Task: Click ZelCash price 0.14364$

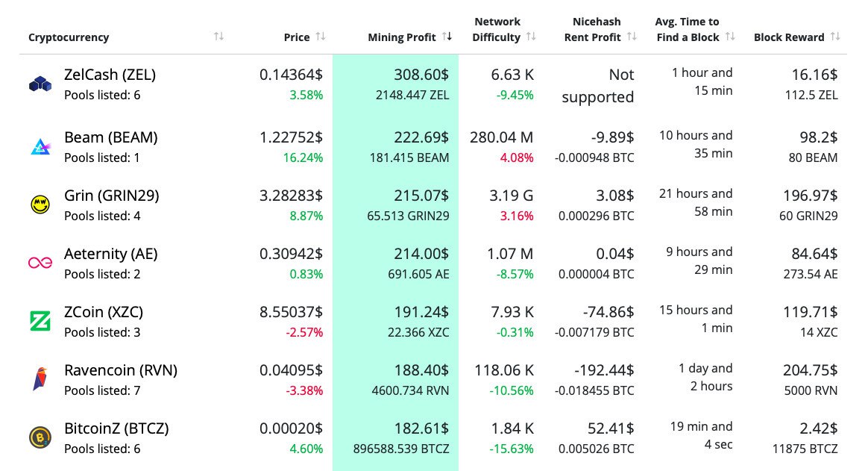Action: click(291, 75)
